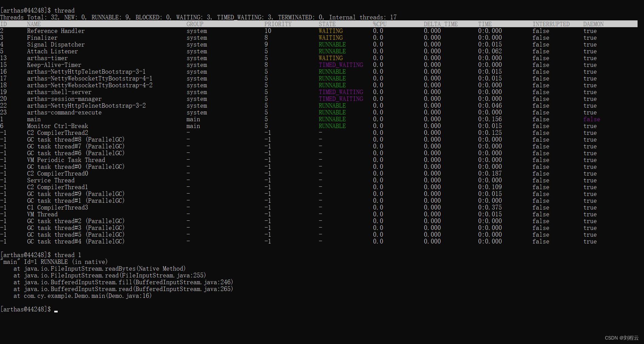
Task: Click the STATE column header
Action: (327, 24)
